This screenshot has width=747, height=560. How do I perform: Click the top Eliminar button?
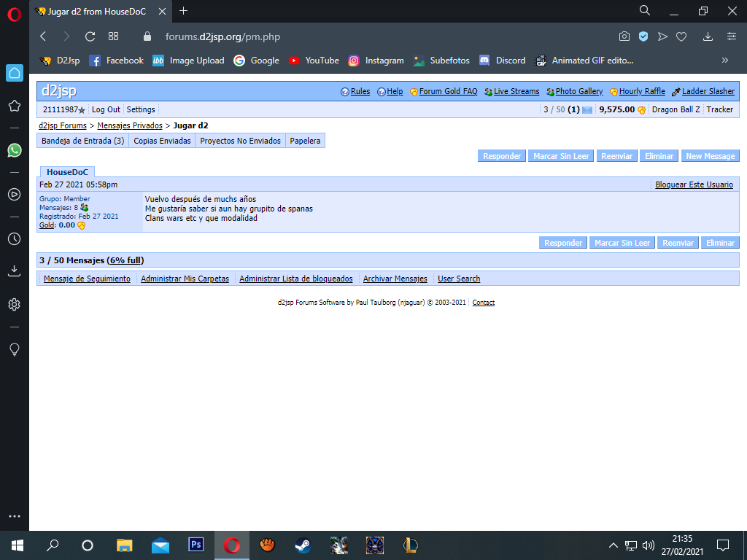659,156
